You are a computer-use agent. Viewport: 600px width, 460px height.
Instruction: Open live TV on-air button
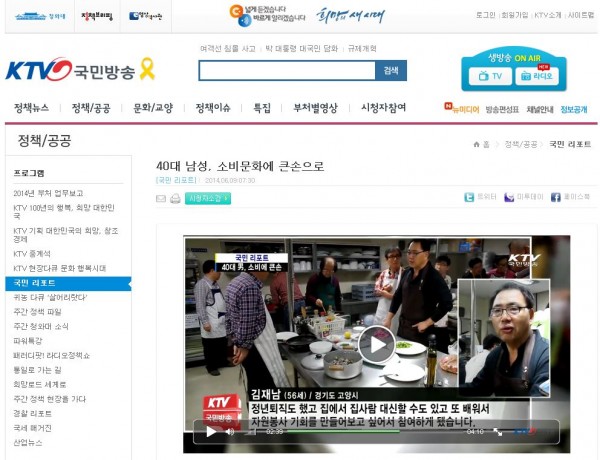pos(491,76)
